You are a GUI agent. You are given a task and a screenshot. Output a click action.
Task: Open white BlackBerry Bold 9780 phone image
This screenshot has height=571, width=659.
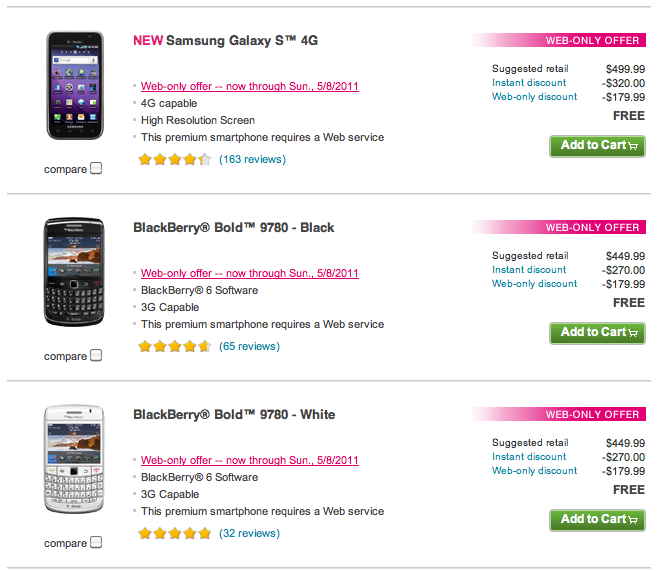tap(74, 459)
